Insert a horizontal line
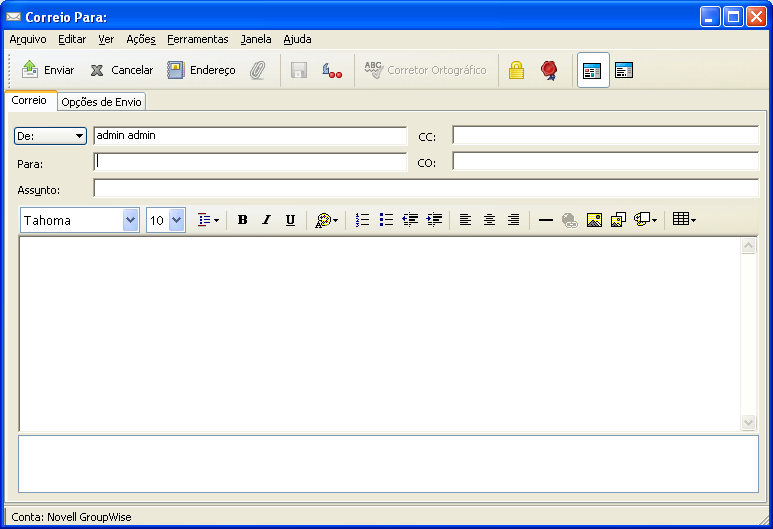This screenshot has height=529, width=773. [546, 220]
